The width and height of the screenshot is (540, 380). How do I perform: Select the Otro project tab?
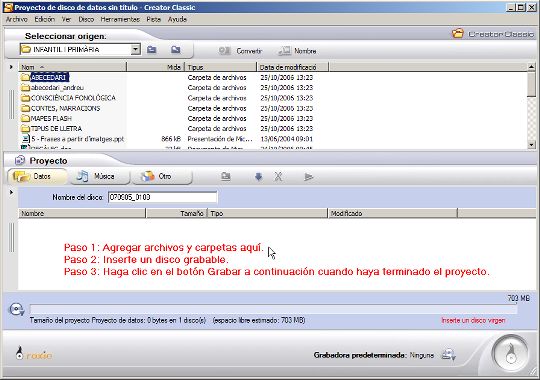(x=162, y=176)
